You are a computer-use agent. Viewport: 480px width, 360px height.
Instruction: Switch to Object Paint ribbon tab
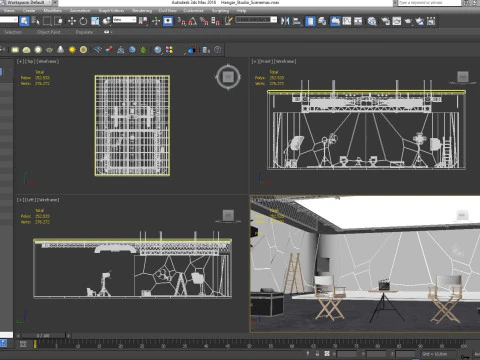(49, 32)
